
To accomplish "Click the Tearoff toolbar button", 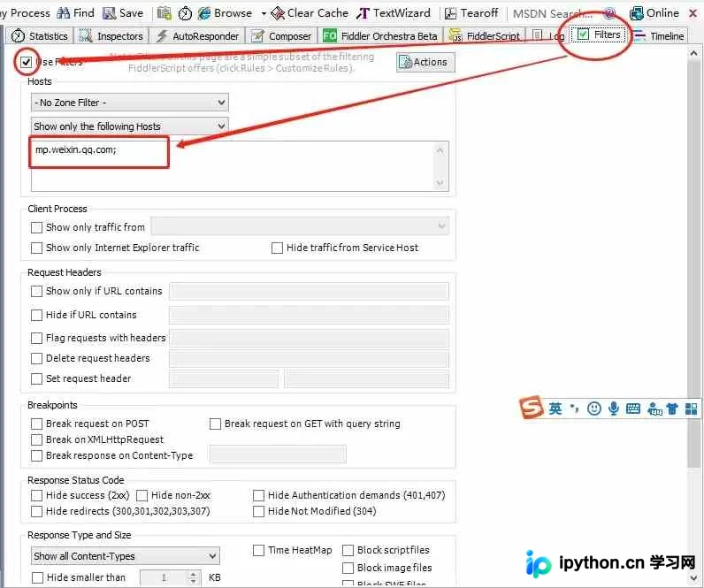I will pos(471,13).
